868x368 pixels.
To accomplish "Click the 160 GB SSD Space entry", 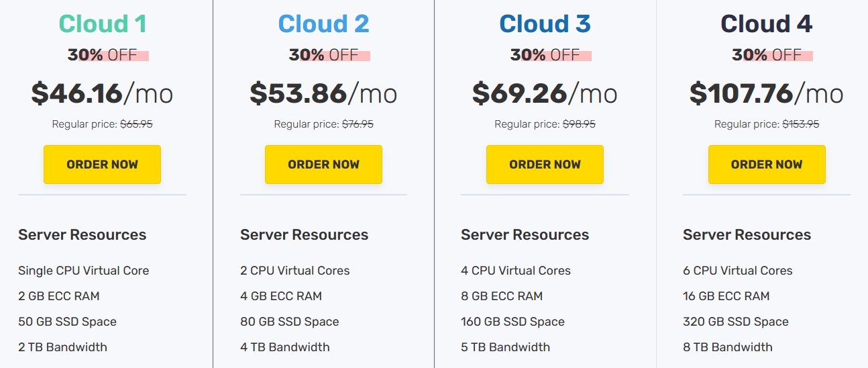I will click(512, 322).
